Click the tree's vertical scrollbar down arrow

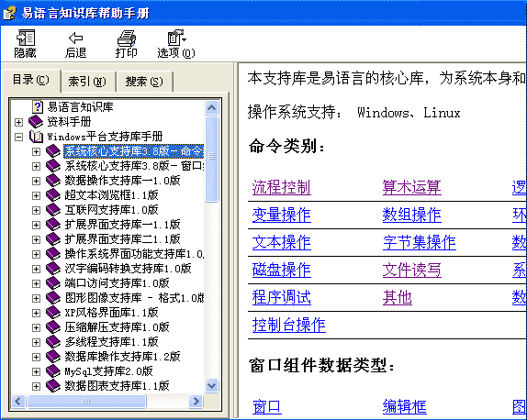[x=212, y=385]
